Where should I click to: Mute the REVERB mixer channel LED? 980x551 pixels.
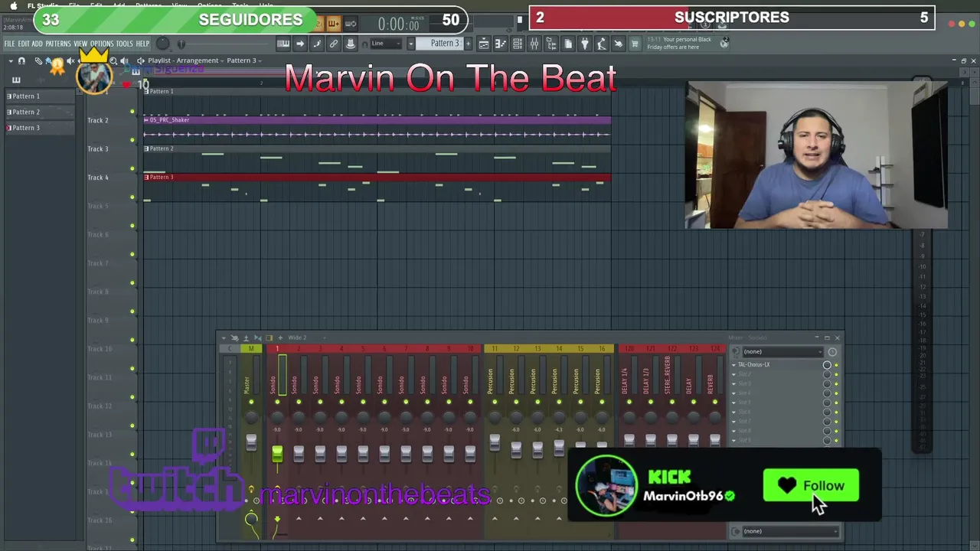click(x=715, y=402)
